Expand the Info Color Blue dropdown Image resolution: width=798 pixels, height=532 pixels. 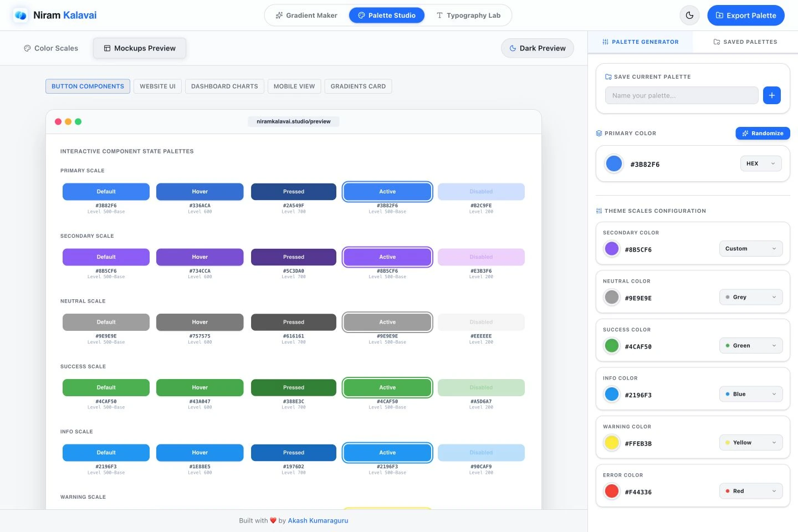coord(751,394)
